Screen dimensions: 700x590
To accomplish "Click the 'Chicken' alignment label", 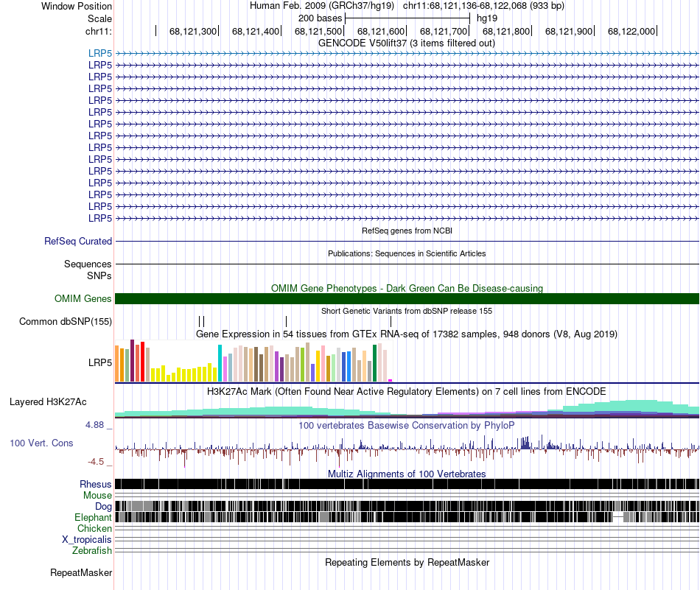I will click(94, 528).
